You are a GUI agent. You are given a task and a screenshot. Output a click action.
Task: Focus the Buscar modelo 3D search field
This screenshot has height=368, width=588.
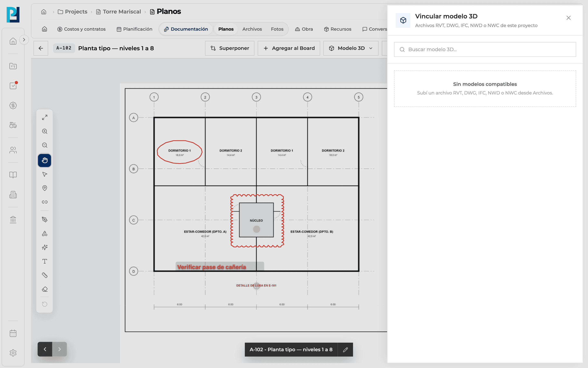coord(485,49)
